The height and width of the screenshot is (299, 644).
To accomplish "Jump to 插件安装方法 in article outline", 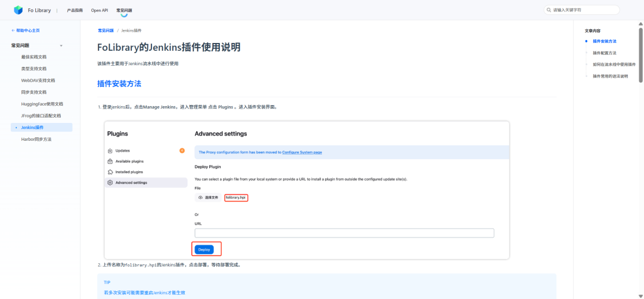I will coord(605,41).
